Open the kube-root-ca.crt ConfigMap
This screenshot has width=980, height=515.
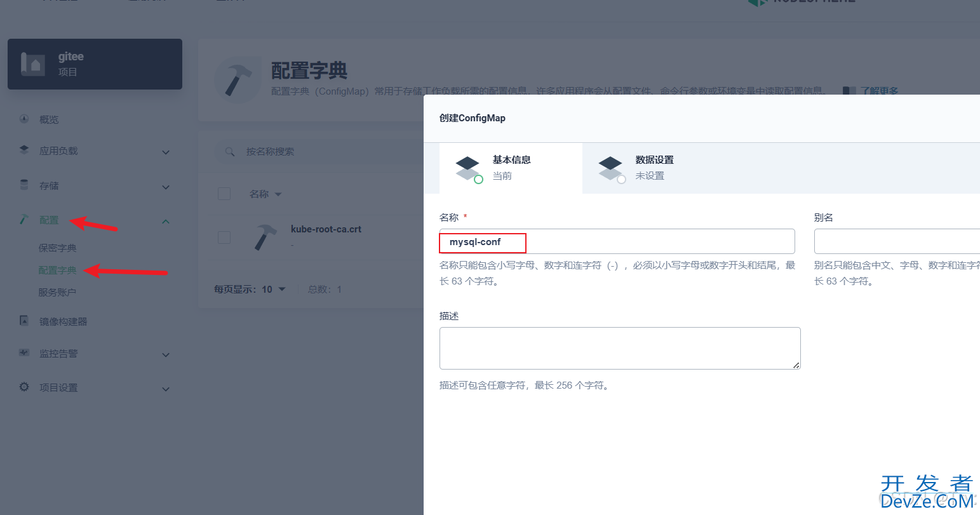coord(326,229)
